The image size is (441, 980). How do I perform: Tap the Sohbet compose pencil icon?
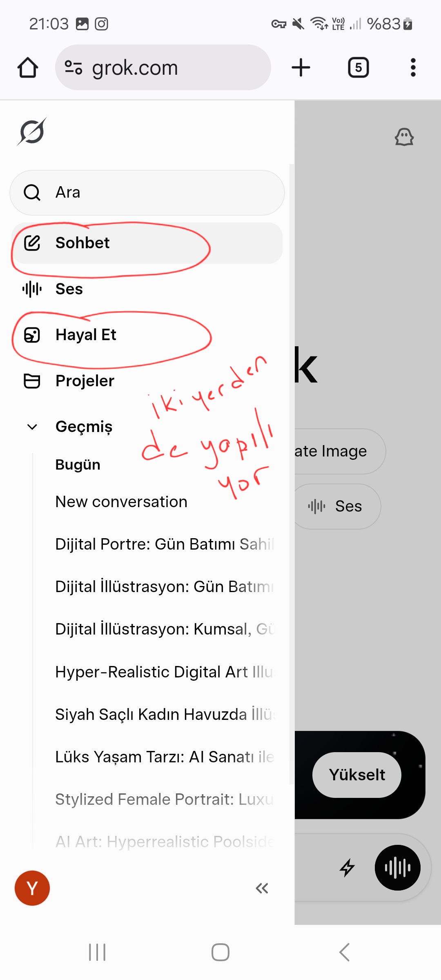(32, 243)
